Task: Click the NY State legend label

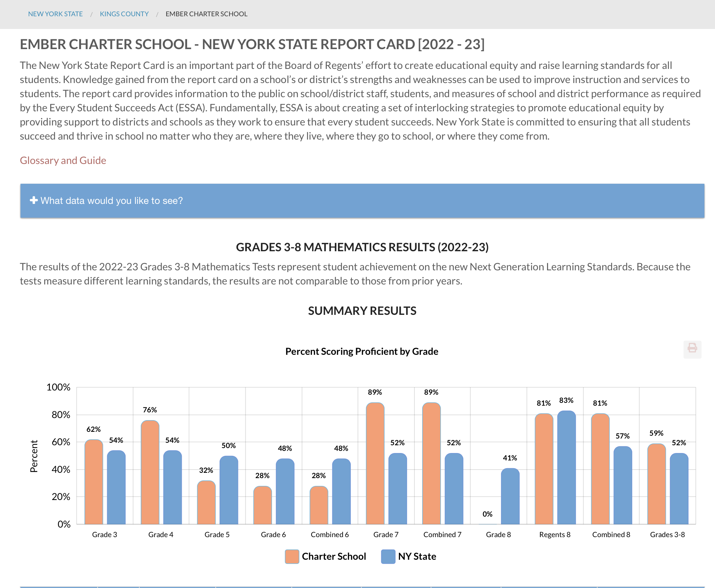Action: click(417, 557)
